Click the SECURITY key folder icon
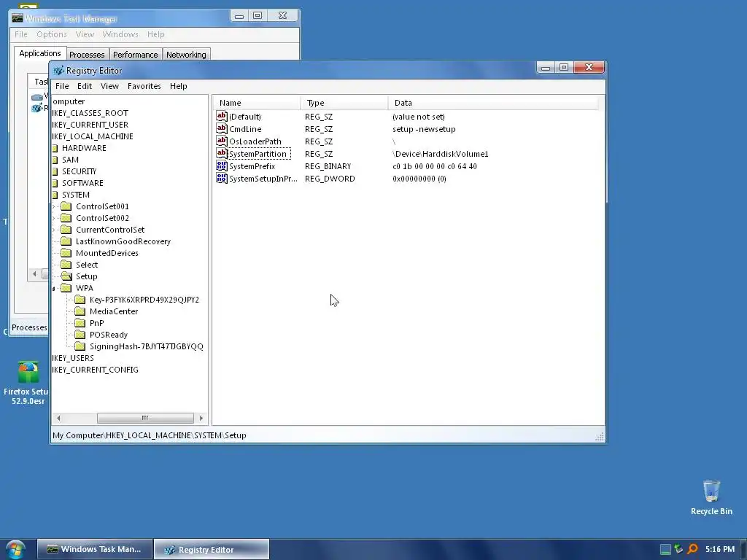This screenshot has width=747, height=560. point(55,171)
